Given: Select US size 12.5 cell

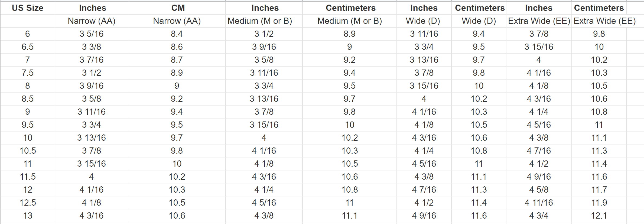Looking at the screenshot, I should pyautogui.click(x=28, y=203).
